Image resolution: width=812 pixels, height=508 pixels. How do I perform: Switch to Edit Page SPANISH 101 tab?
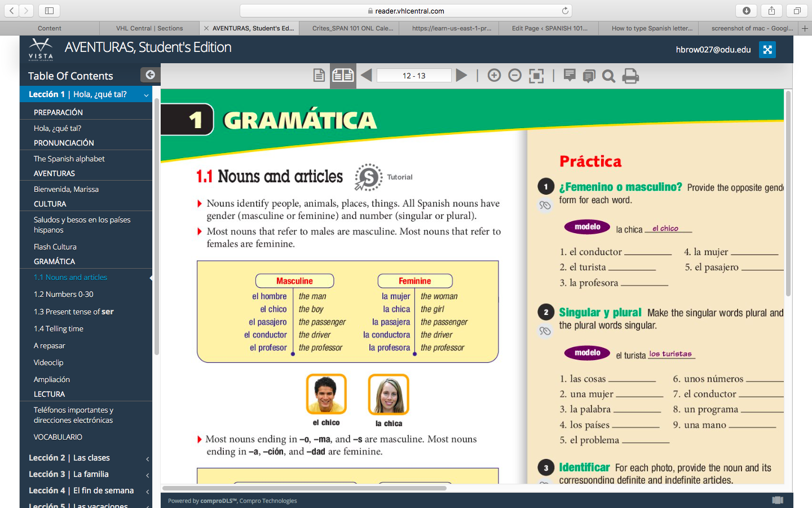(549, 28)
